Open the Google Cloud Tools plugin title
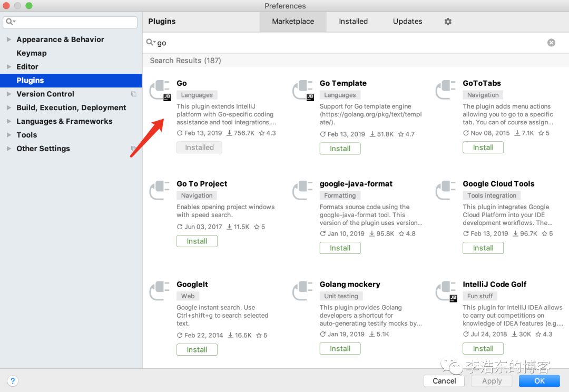569x392 pixels. point(498,184)
